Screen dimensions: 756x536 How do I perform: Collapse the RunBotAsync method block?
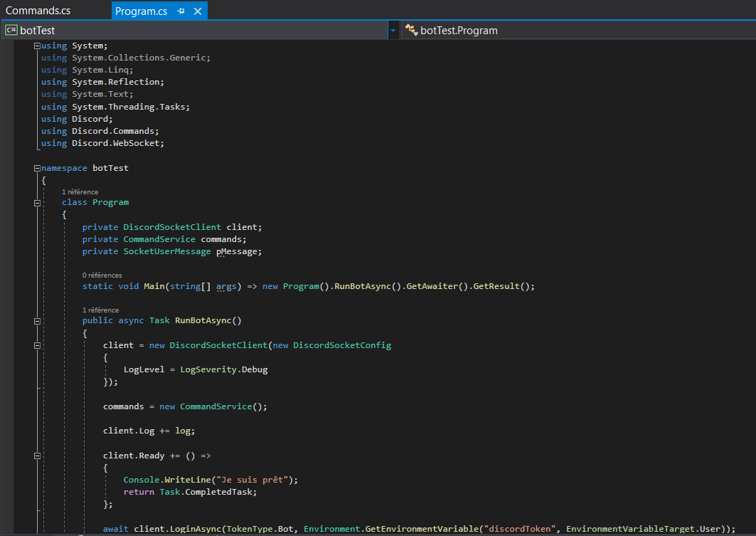[x=37, y=321]
